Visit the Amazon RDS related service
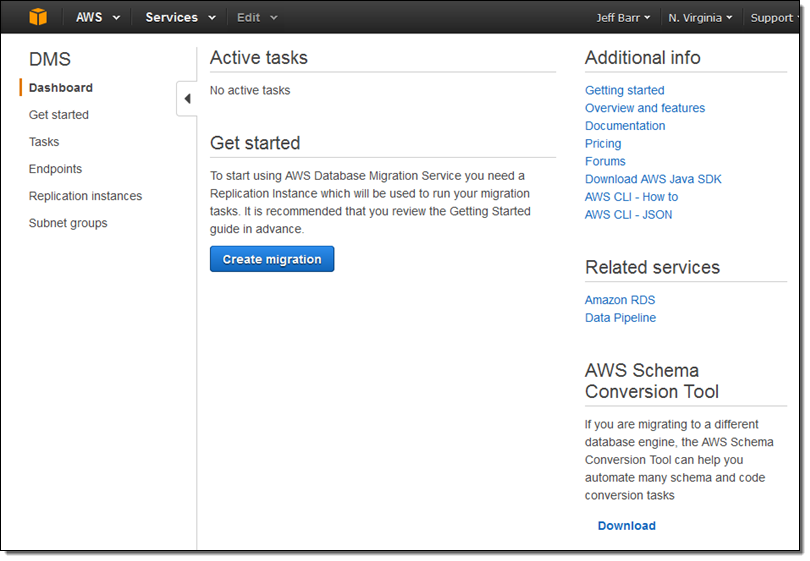 (620, 300)
